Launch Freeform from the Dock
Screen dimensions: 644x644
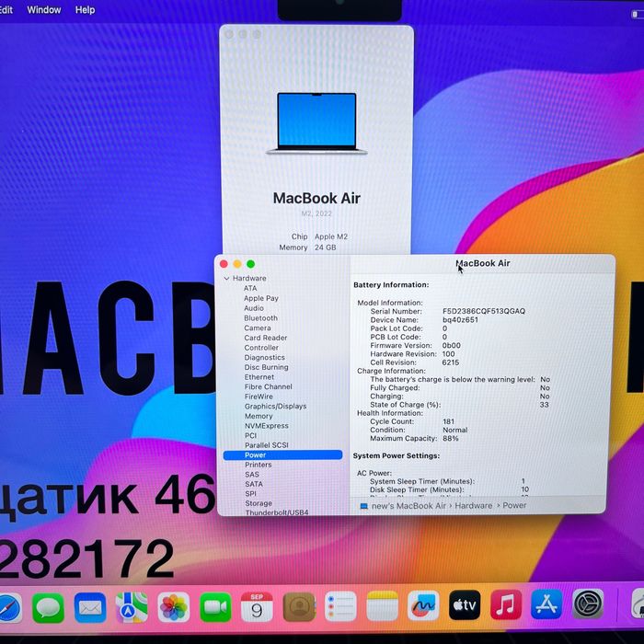coord(423,605)
